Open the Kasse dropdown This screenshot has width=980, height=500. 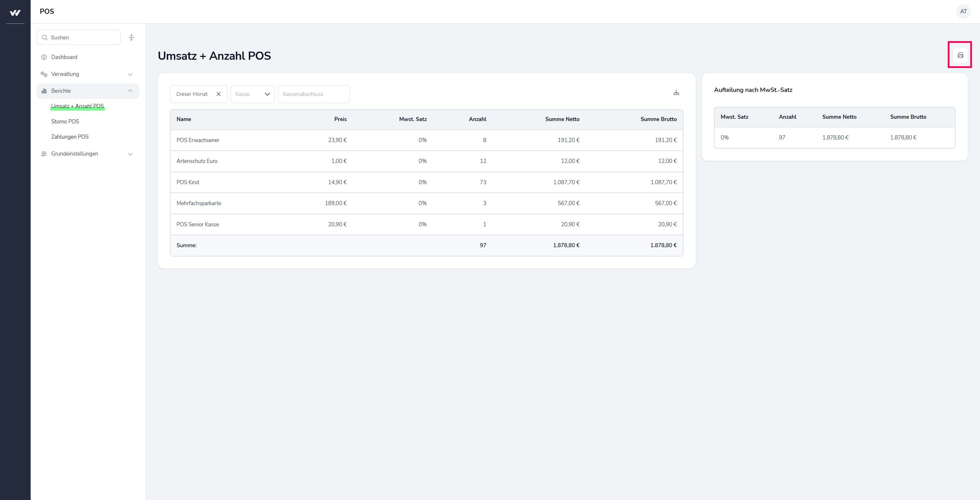253,94
